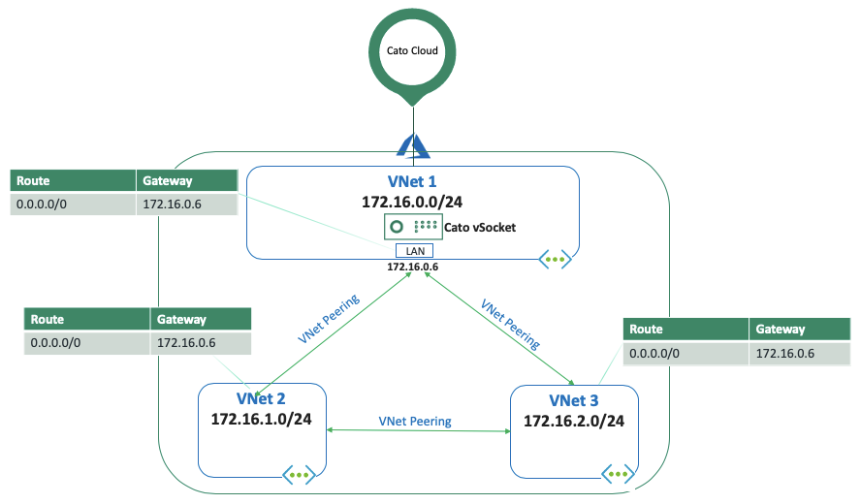
Task: Click the VNet 1 title
Action: point(414,183)
